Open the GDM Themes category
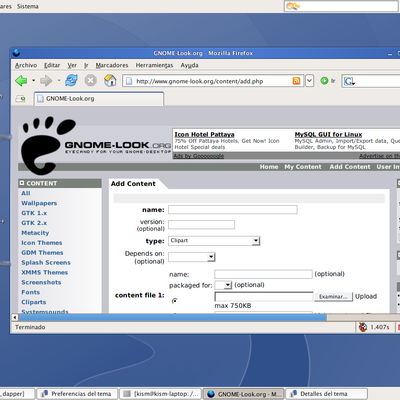The width and height of the screenshot is (400, 400). (42, 253)
